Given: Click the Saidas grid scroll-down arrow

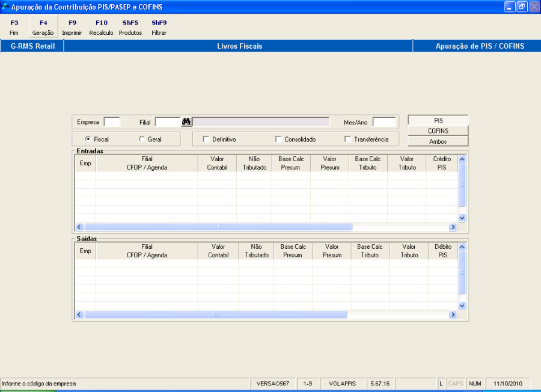Looking at the screenshot, I should point(462,306).
